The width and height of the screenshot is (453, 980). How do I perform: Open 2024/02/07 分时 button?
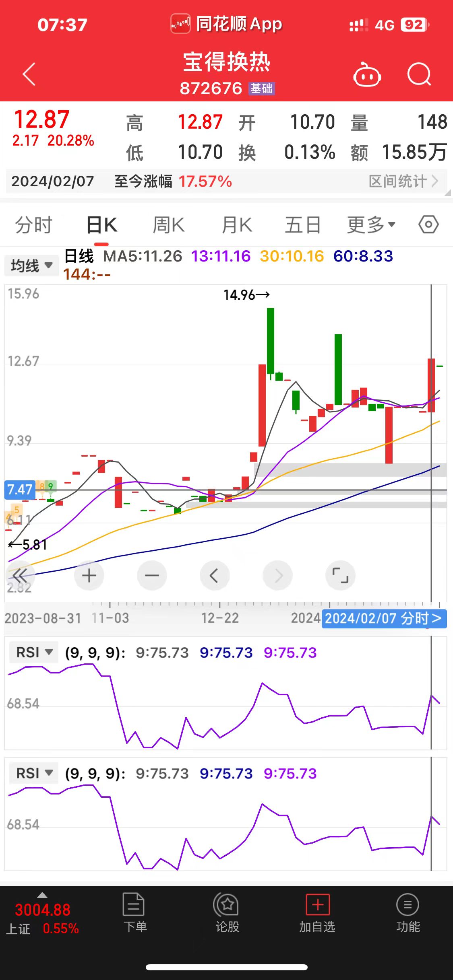[x=384, y=618]
